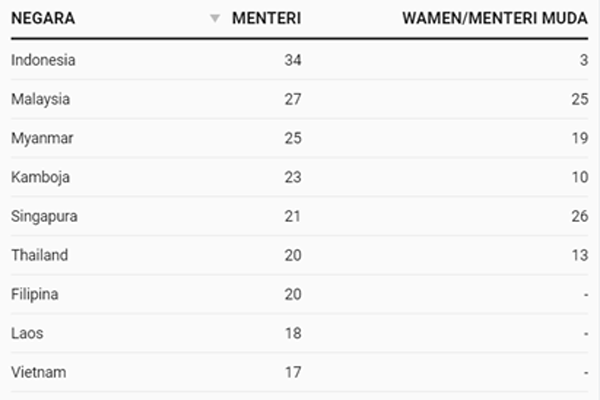Select the Laos row label
600x400 pixels.
27,333
